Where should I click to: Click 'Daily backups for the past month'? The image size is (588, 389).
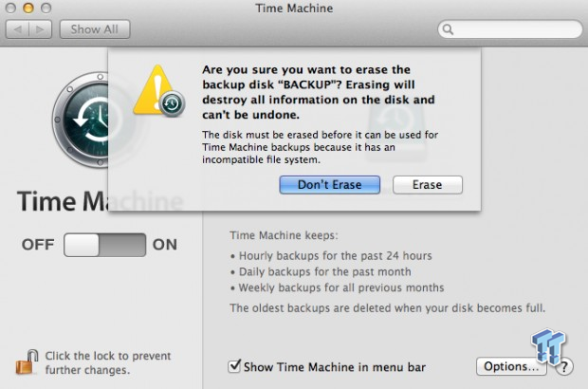tap(324, 271)
